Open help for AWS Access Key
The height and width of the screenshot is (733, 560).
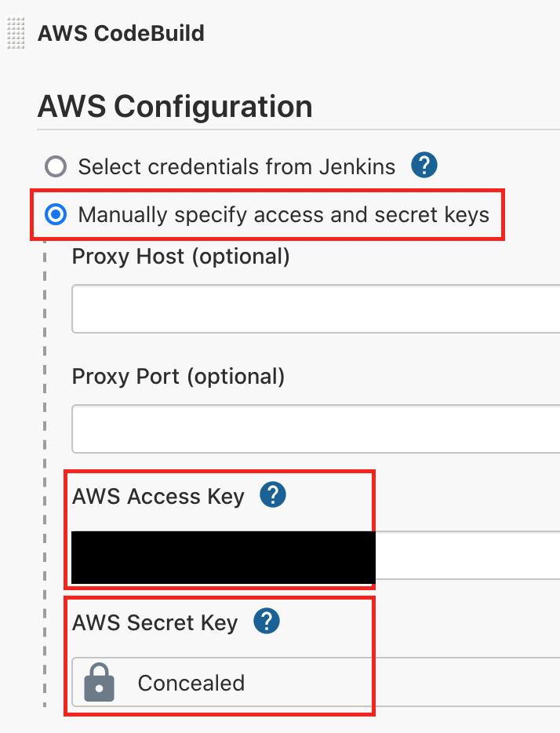[273, 496]
